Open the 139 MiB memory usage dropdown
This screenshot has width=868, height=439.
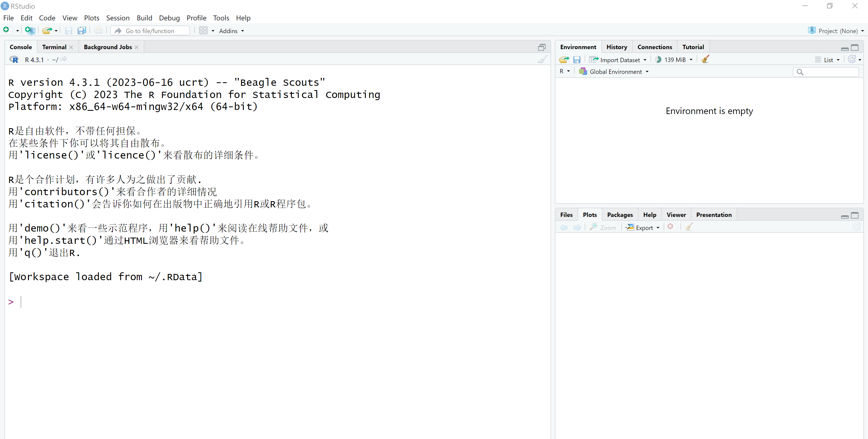[674, 60]
